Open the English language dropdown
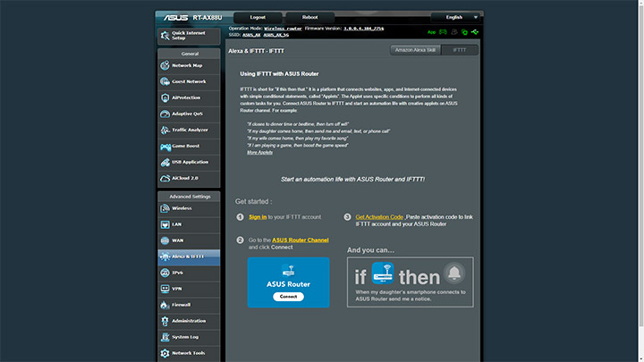 455,17
